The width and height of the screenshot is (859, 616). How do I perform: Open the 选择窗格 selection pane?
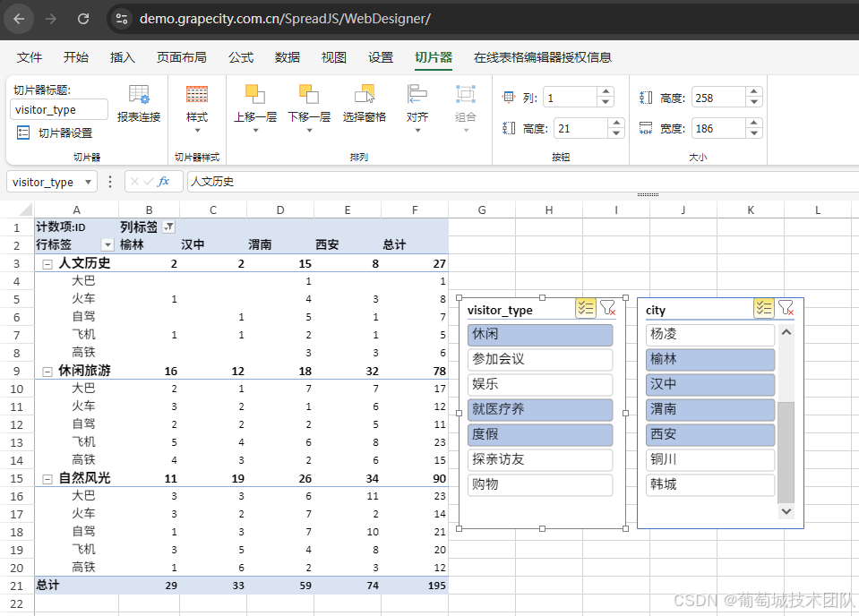point(365,94)
